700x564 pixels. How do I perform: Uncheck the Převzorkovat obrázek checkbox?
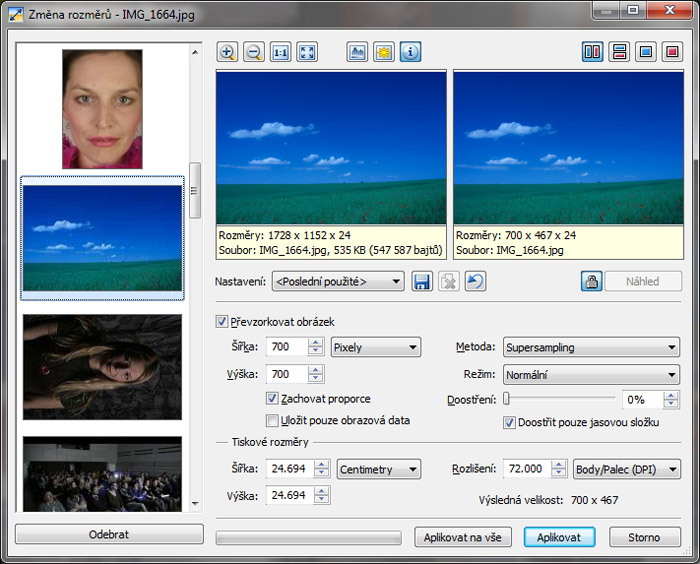tap(222, 322)
